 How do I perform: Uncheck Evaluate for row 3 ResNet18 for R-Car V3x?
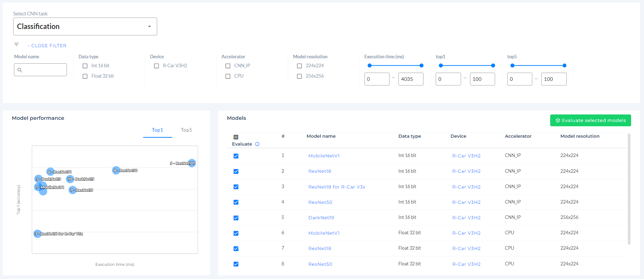[236, 187]
